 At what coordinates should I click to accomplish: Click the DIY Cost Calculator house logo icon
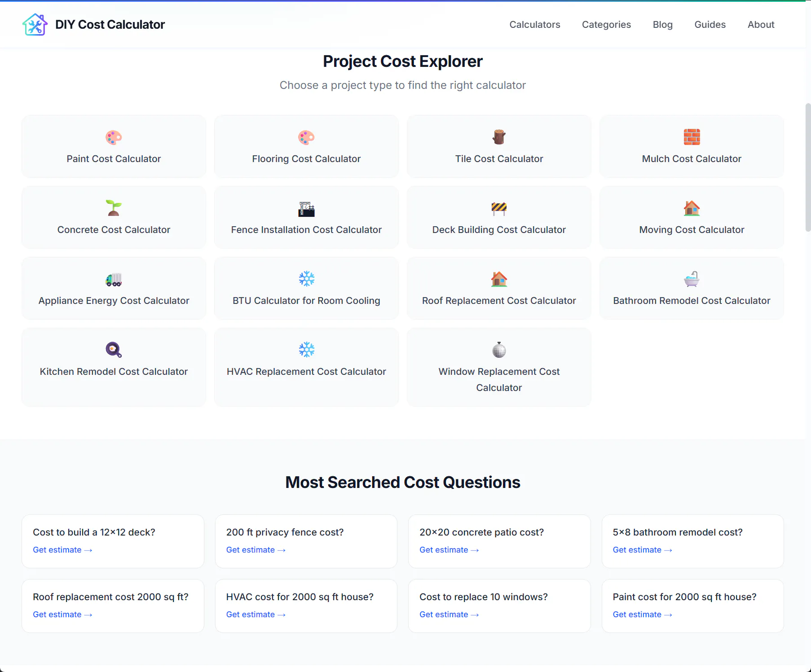point(35,24)
